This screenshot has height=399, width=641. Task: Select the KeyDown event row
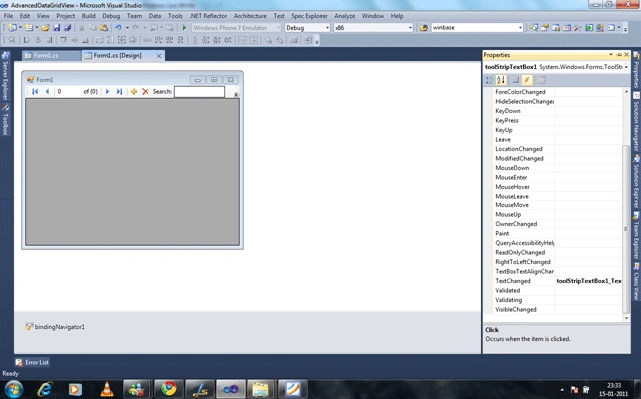point(558,111)
